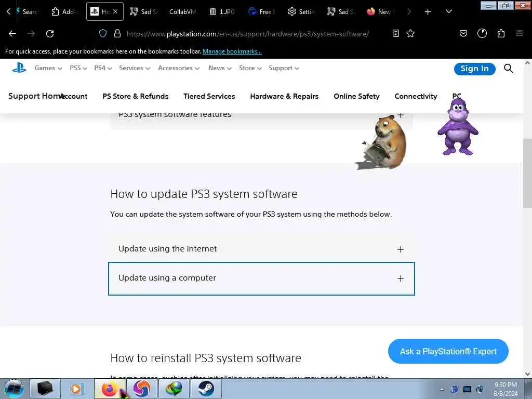Switch to the Add-ons tab

pyautogui.click(x=64, y=12)
